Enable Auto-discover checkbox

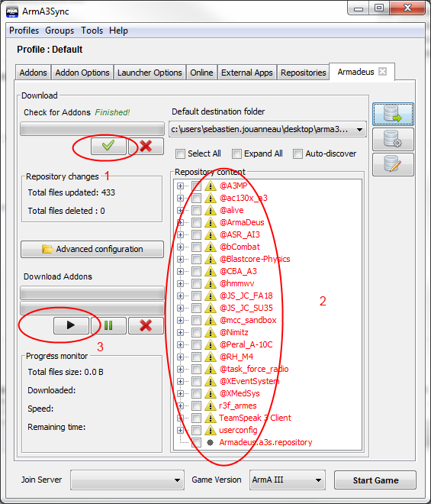[298, 154]
